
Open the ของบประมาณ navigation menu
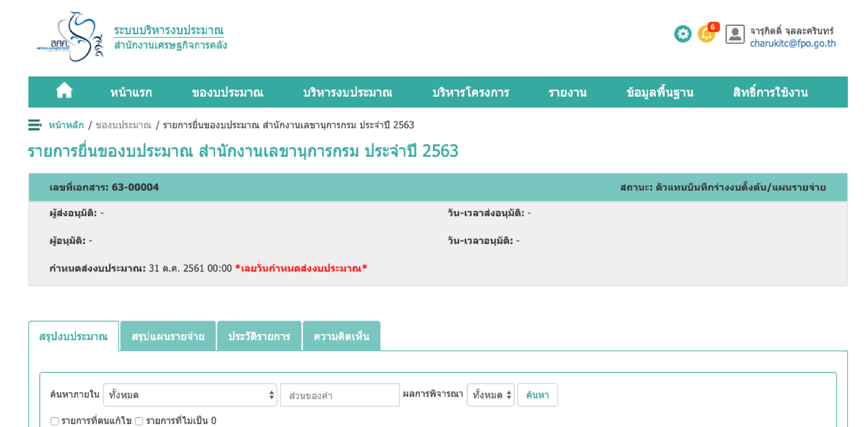coord(228,92)
